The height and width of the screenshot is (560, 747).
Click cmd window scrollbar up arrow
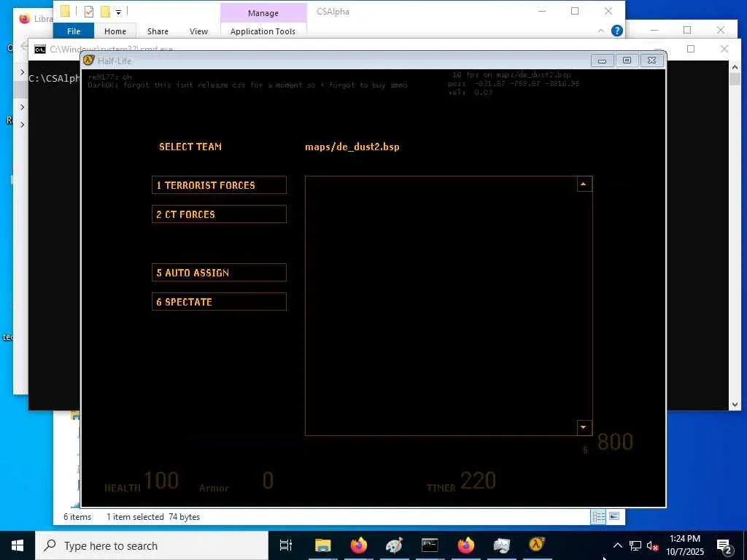point(735,68)
